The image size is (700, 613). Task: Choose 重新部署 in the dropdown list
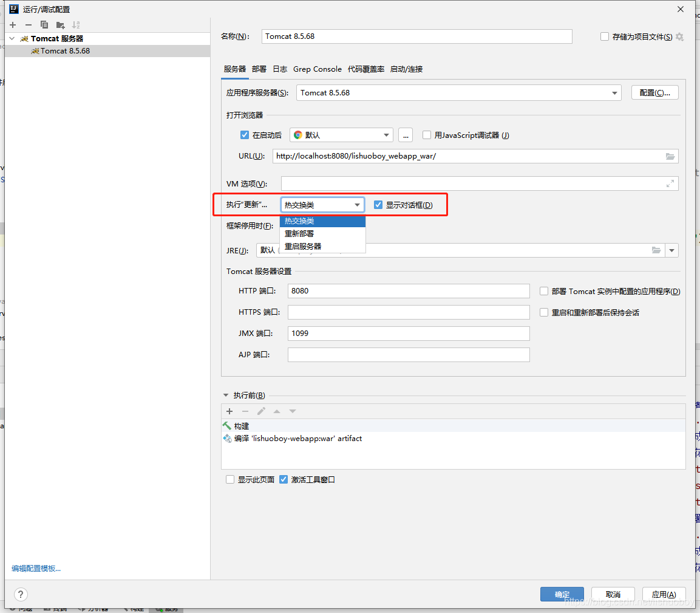pos(323,234)
